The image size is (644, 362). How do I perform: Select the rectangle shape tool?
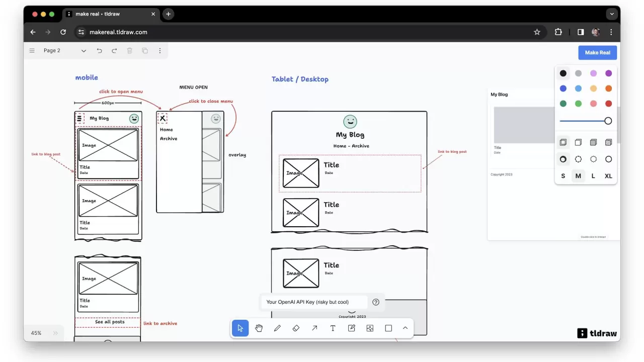point(388,328)
